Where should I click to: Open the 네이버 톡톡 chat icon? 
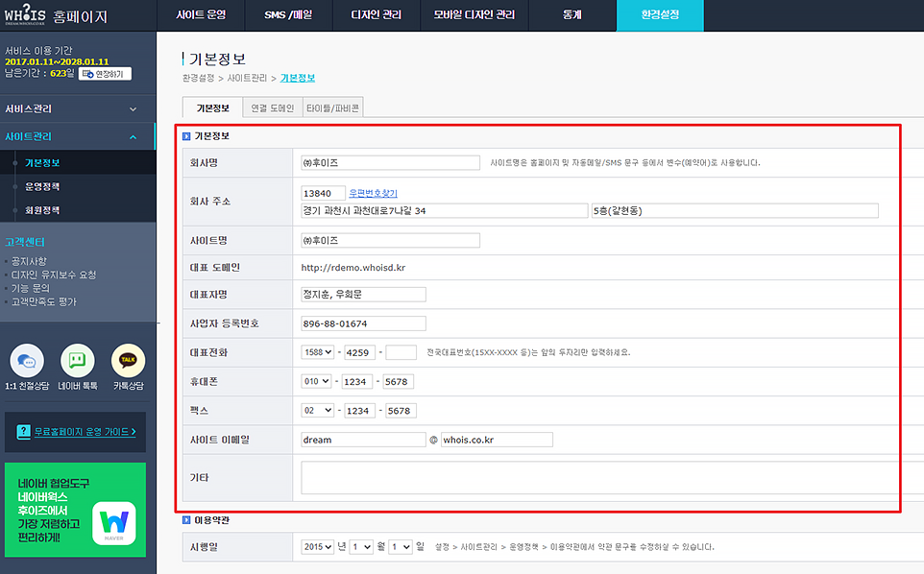pyautogui.click(x=77, y=360)
